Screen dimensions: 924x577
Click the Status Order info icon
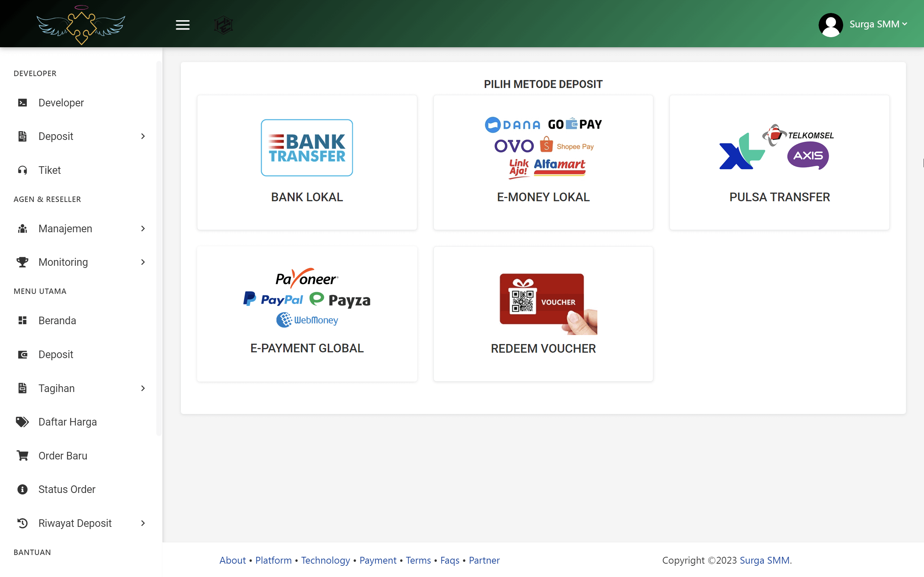tap(22, 489)
